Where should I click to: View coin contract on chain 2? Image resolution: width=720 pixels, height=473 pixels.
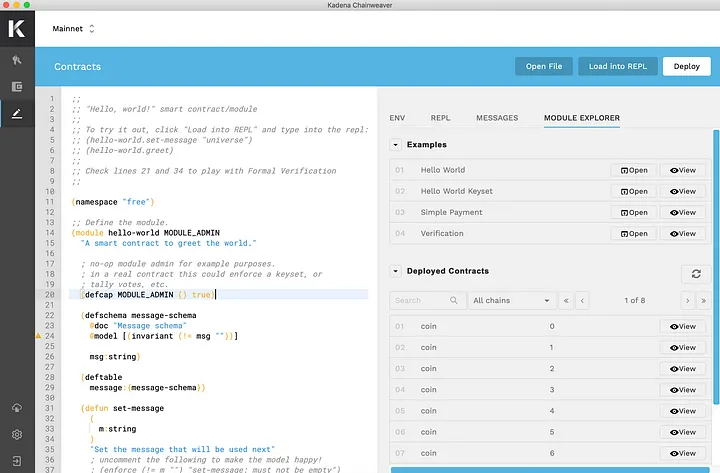click(683, 369)
